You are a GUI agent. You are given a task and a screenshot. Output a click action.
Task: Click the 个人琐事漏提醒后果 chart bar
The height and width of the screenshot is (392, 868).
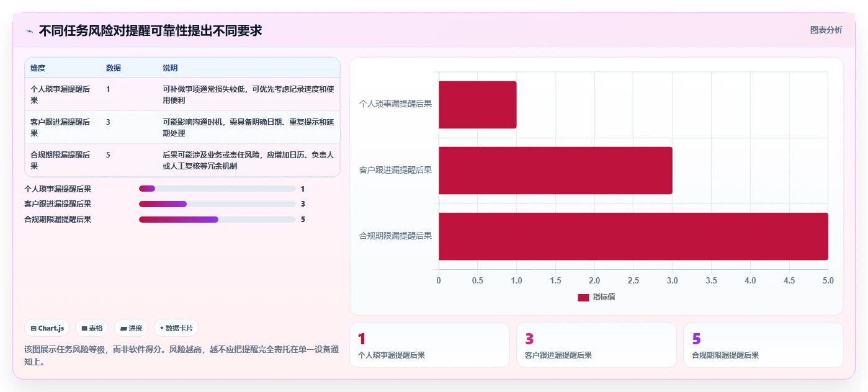pyautogui.click(x=478, y=105)
